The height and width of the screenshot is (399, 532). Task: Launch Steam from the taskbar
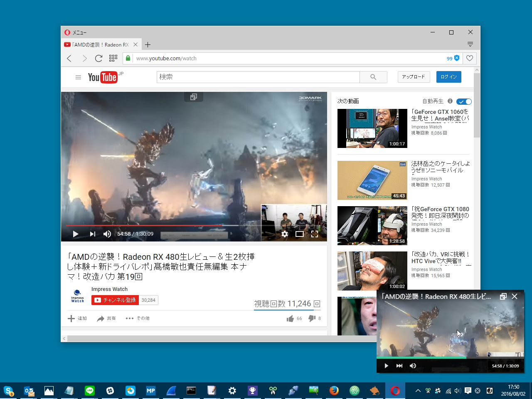click(110, 391)
